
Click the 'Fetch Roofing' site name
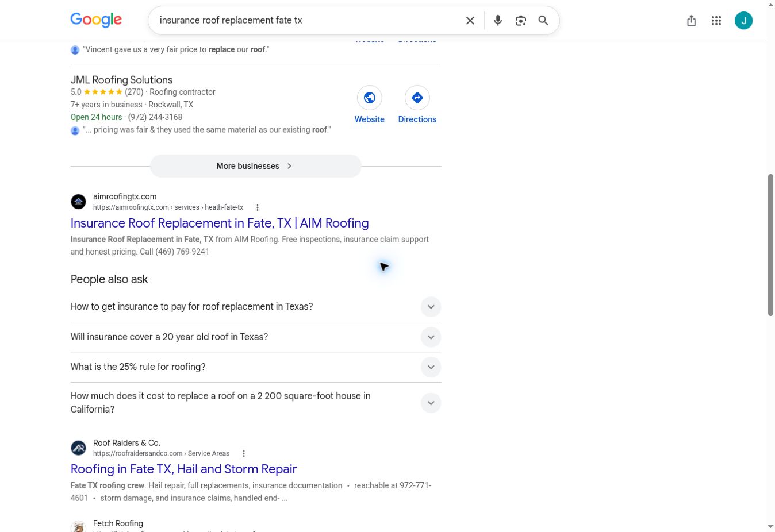click(x=118, y=523)
